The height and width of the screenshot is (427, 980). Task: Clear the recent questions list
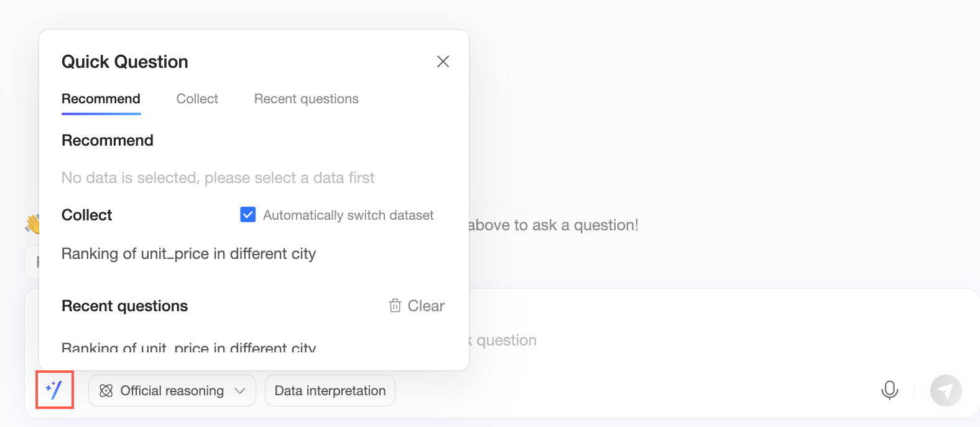425,306
